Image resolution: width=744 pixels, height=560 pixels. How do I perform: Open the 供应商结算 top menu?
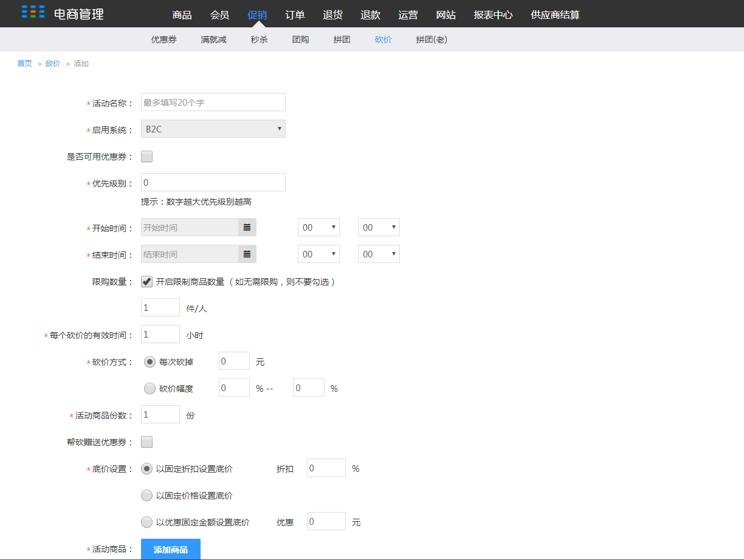tap(555, 15)
